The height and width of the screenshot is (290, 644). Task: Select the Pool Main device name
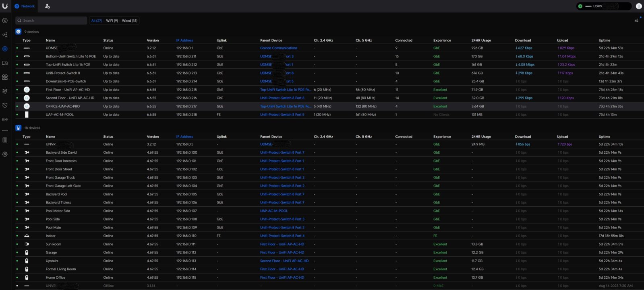click(53, 228)
